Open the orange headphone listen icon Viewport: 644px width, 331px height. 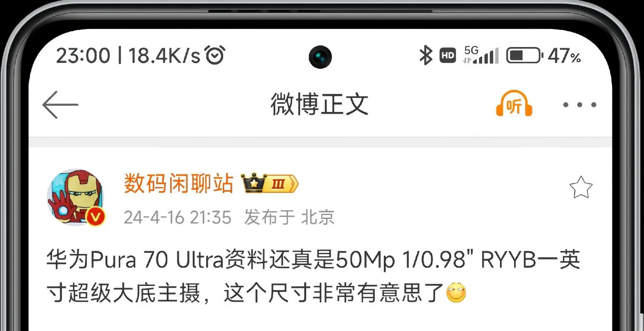click(514, 104)
